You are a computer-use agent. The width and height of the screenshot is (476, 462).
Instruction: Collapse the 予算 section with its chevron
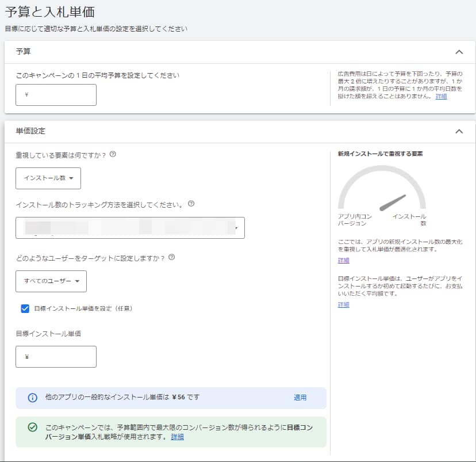click(459, 52)
